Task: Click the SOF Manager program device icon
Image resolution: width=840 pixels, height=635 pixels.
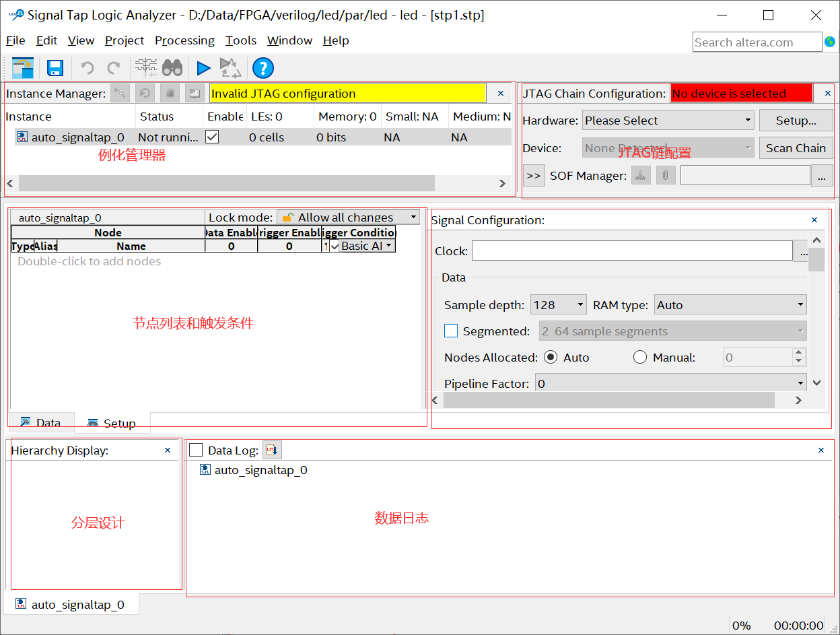Action: point(641,176)
